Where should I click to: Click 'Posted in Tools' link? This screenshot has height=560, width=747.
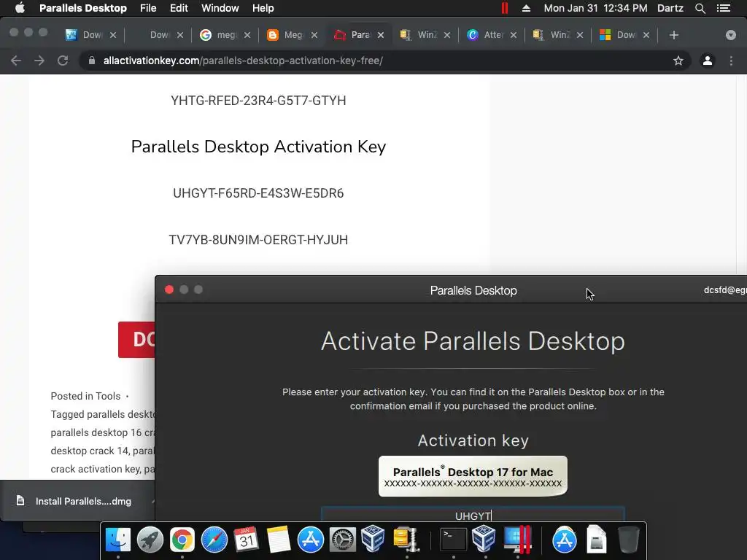85,396
